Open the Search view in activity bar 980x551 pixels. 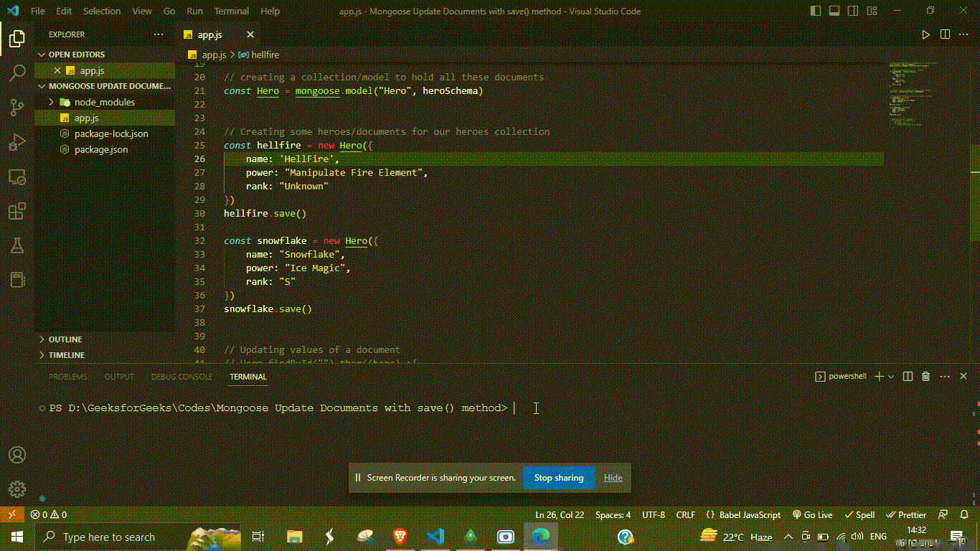pos(17,72)
